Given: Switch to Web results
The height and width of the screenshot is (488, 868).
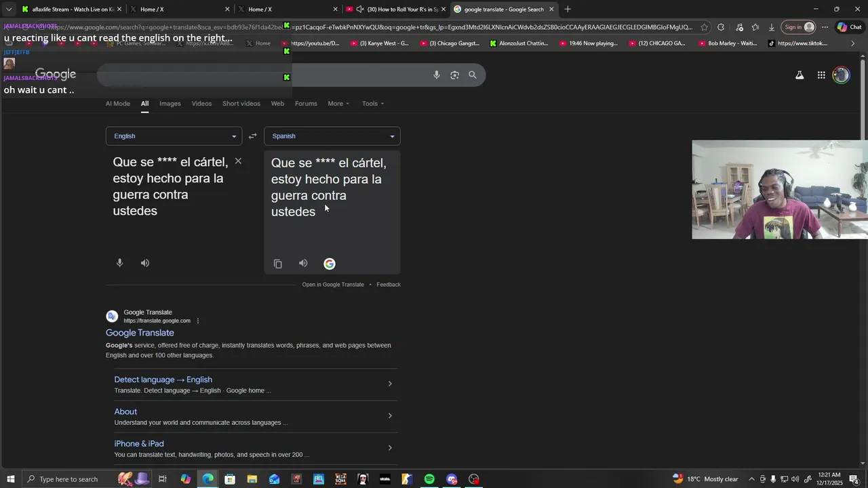Looking at the screenshot, I should 277,104.
